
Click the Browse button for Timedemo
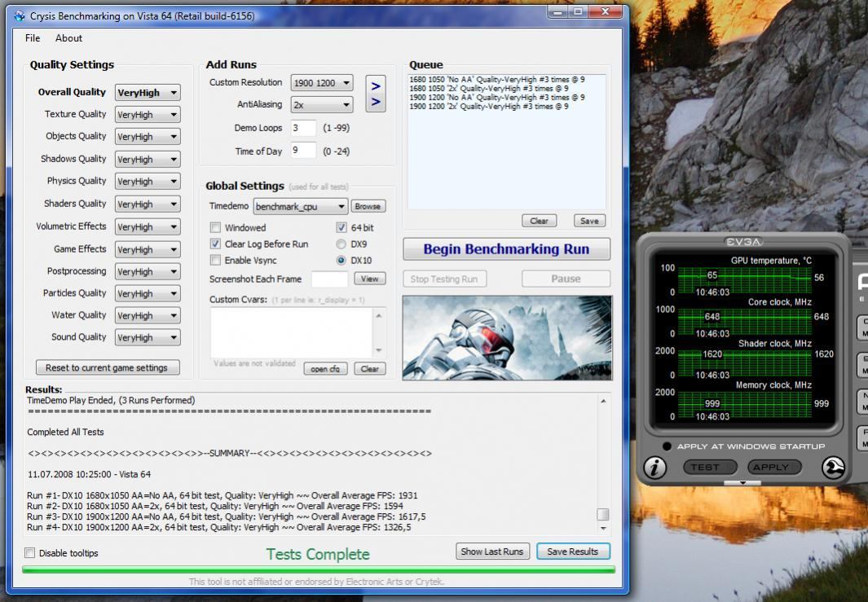coord(368,206)
